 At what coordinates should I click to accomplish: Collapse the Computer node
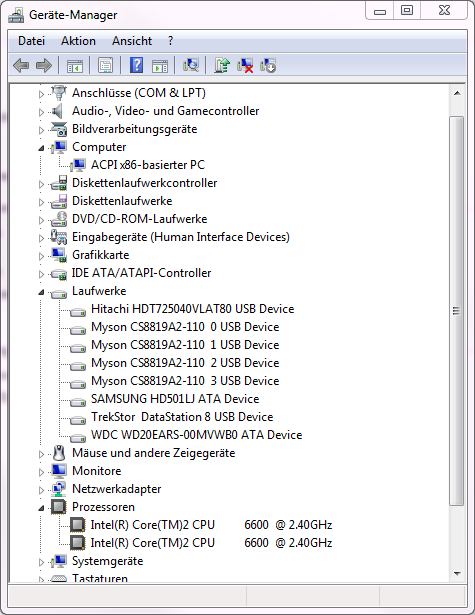pos(41,148)
